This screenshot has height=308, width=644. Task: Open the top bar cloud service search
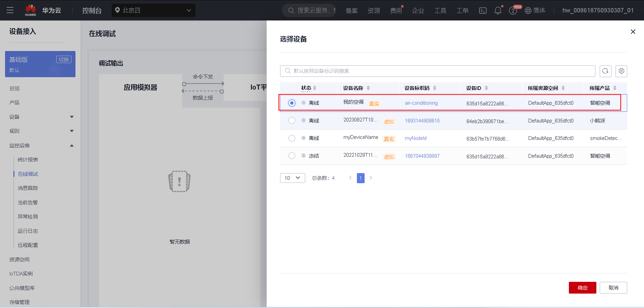tap(309, 10)
